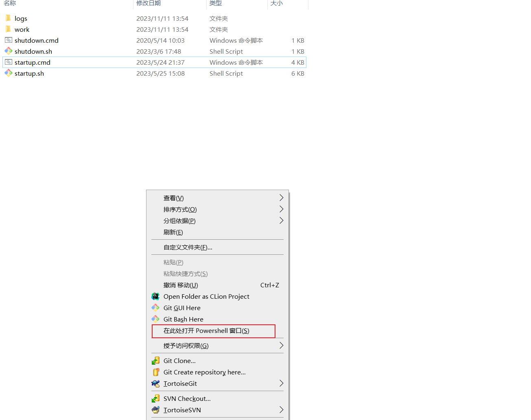Click the Git Clone icon
The height and width of the screenshot is (420, 531).
(155, 361)
